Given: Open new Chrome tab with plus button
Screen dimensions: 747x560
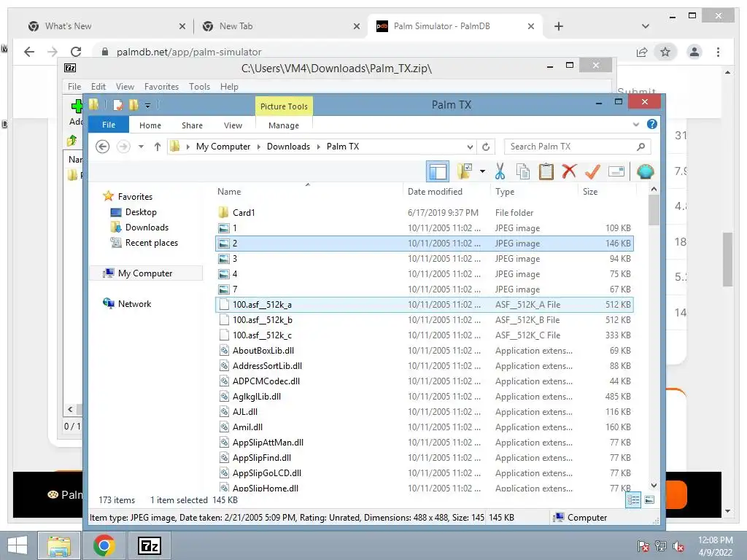Looking at the screenshot, I should click(559, 26).
